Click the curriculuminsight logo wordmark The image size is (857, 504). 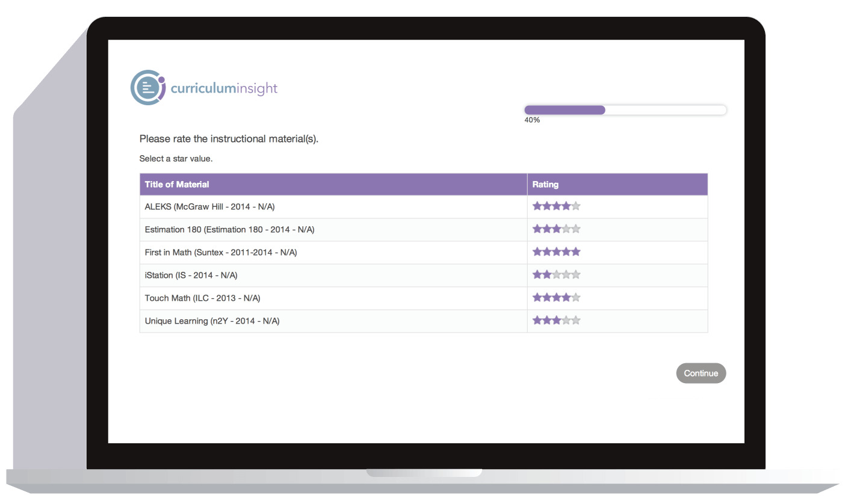coord(224,89)
